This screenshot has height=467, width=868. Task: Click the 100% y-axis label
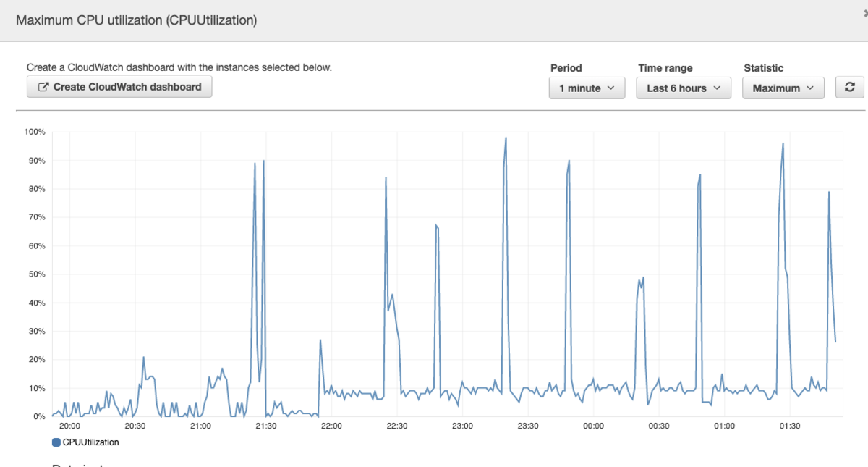pyautogui.click(x=35, y=132)
